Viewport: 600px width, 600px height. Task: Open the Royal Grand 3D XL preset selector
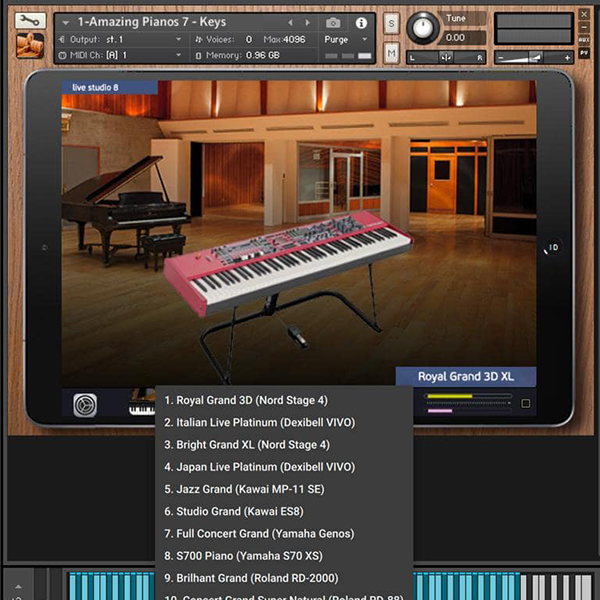tap(466, 377)
